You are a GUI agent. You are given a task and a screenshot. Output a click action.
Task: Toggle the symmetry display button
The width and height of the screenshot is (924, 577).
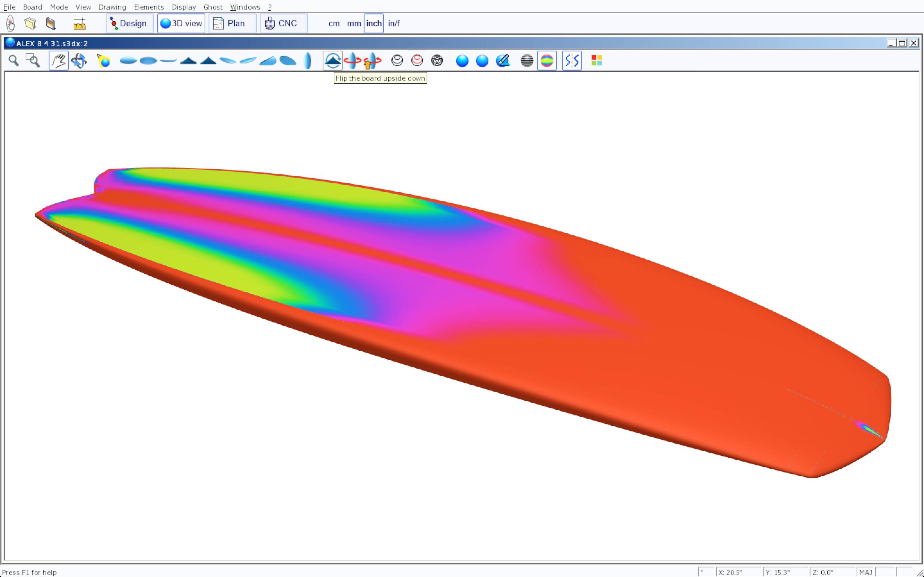coord(572,61)
